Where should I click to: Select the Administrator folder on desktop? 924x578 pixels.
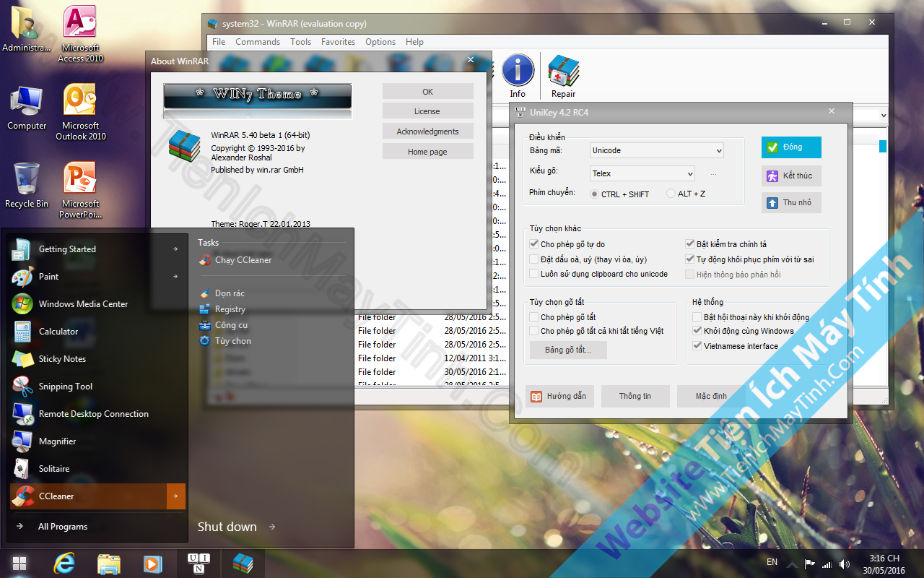coord(27,29)
